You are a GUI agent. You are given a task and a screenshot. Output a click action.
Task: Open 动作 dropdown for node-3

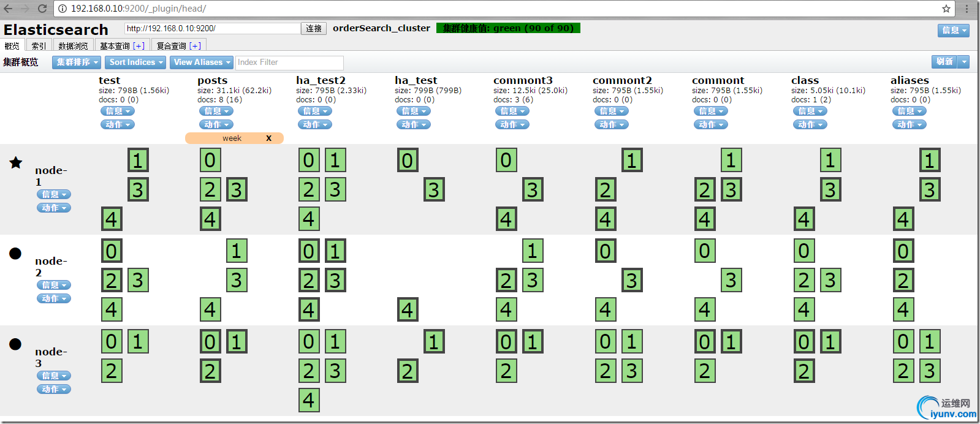[x=54, y=389]
